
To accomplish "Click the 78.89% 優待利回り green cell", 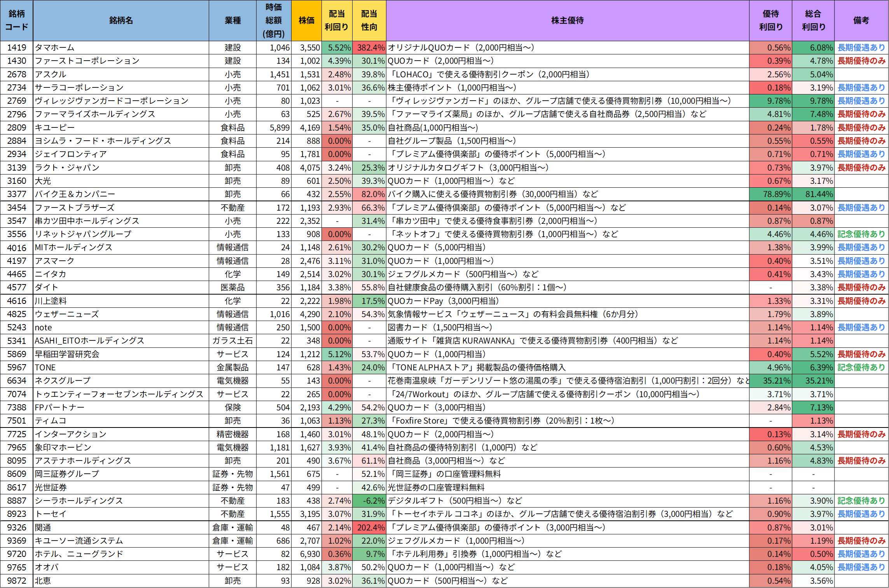I will (770, 194).
